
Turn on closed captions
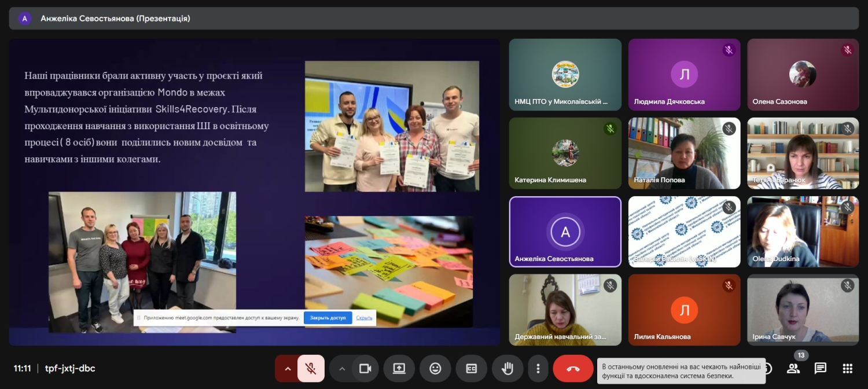(471, 369)
